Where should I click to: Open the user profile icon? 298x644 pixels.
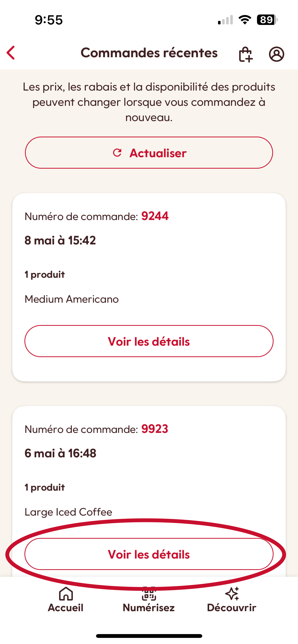coord(276,54)
